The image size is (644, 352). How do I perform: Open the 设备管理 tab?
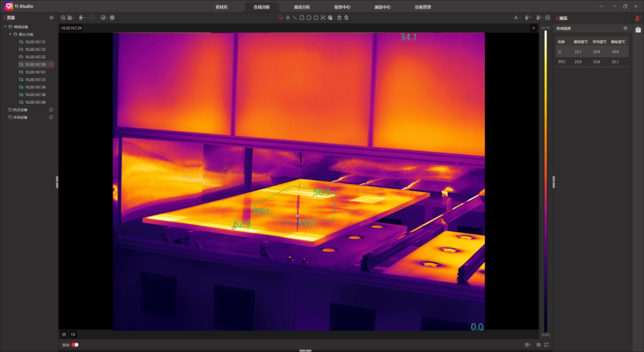422,7
